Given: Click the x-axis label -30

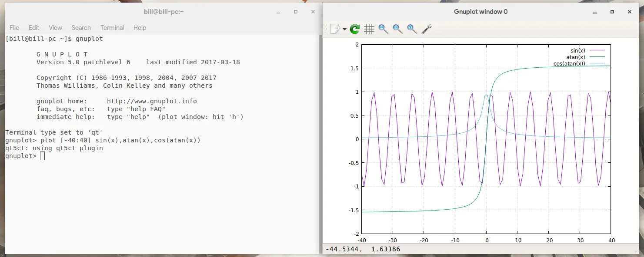Looking at the screenshot, I should point(392,240).
